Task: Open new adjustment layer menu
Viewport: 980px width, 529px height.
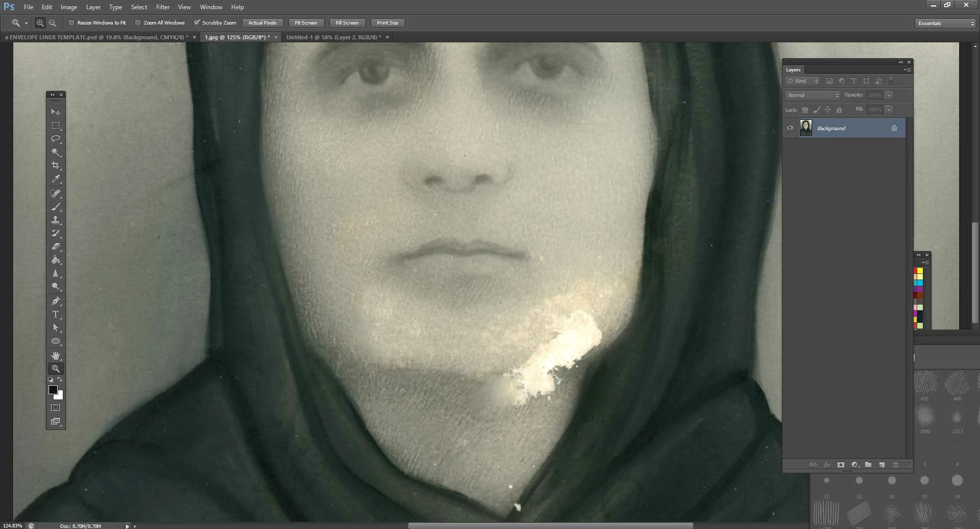Action: pyautogui.click(x=855, y=465)
